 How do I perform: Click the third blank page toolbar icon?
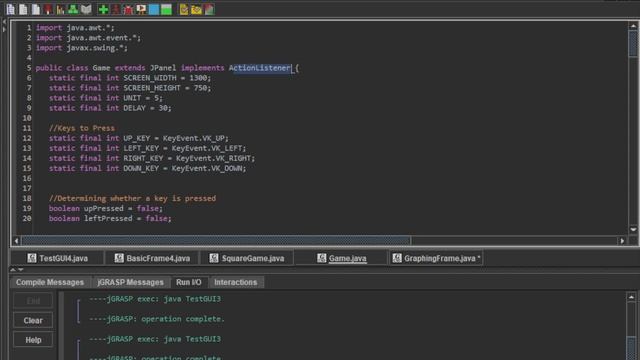pos(36,9)
